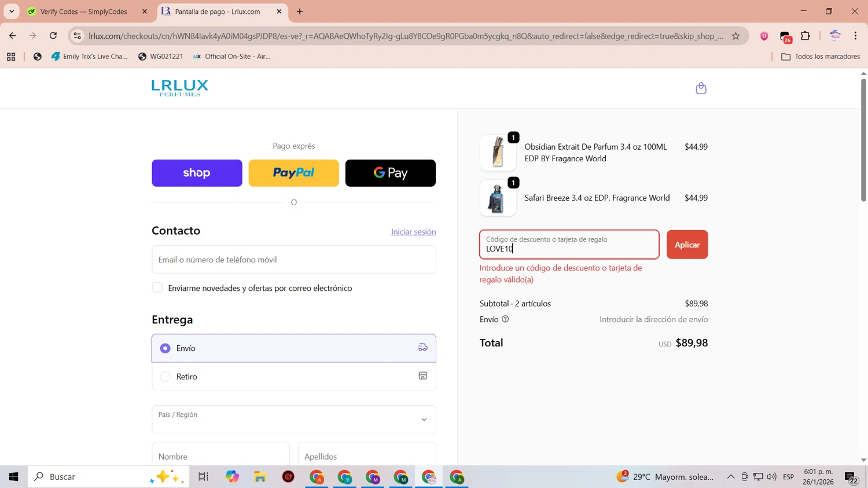The width and height of the screenshot is (868, 488).
Task: Open Copilot from taskbar
Action: click(x=232, y=477)
